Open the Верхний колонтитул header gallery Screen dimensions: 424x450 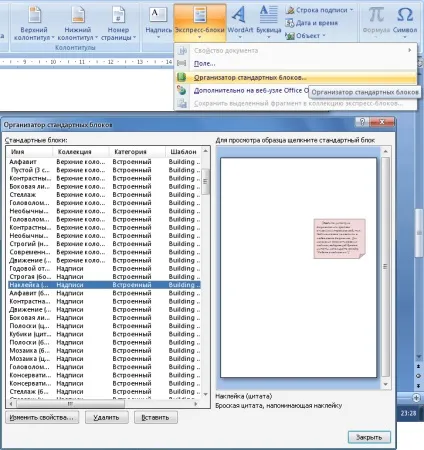34,23
